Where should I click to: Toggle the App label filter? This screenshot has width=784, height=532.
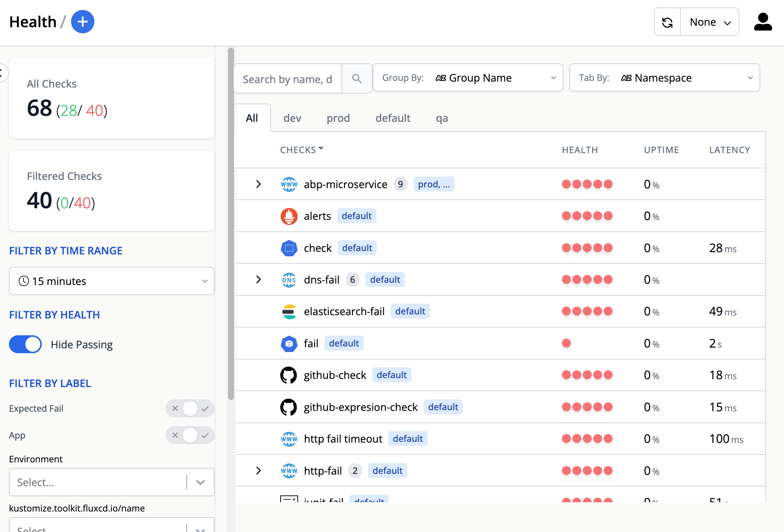tap(190, 435)
